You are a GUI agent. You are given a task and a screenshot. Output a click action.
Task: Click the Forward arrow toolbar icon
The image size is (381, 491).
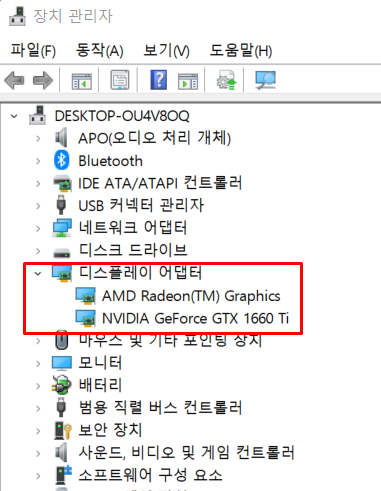pyautogui.click(x=43, y=80)
